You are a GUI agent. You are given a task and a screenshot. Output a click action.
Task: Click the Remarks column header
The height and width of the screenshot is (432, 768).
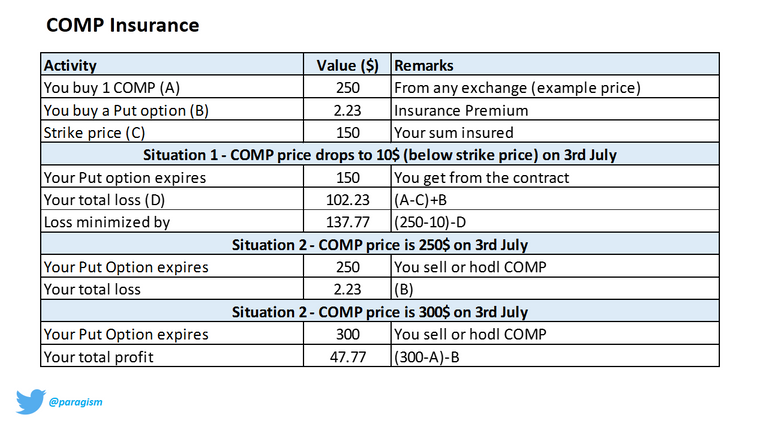point(555,64)
